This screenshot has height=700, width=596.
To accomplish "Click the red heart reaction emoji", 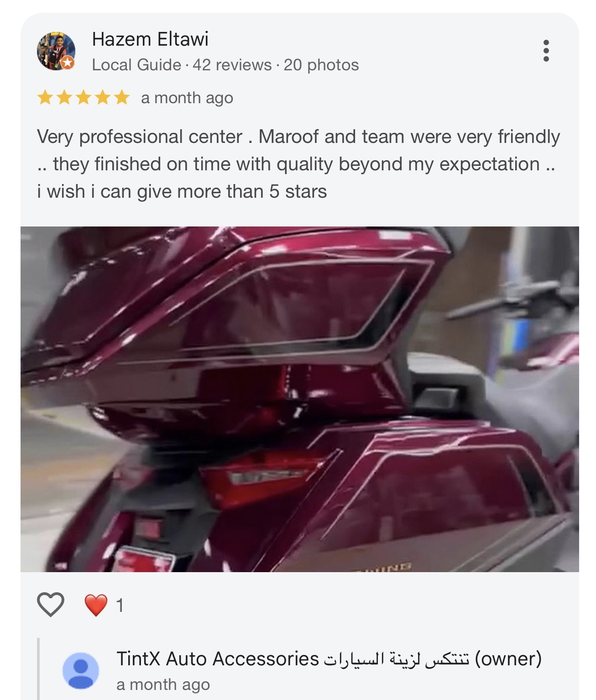I will pyautogui.click(x=96, y=605).
